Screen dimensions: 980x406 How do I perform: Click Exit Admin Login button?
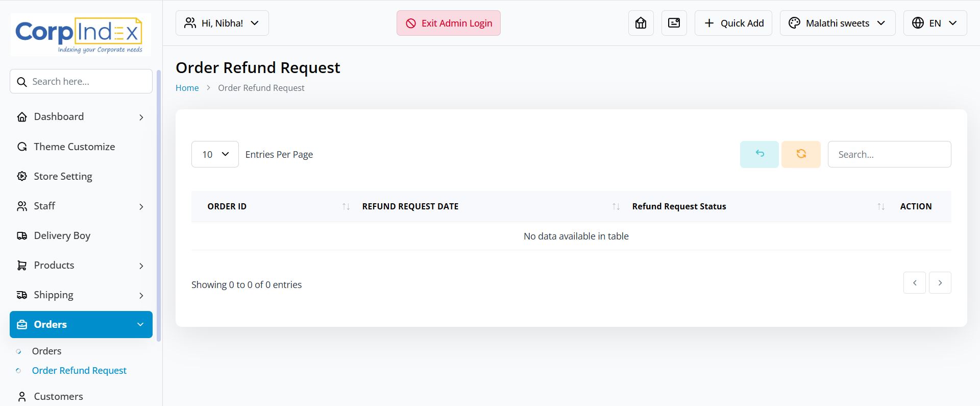tap(448, 23)
